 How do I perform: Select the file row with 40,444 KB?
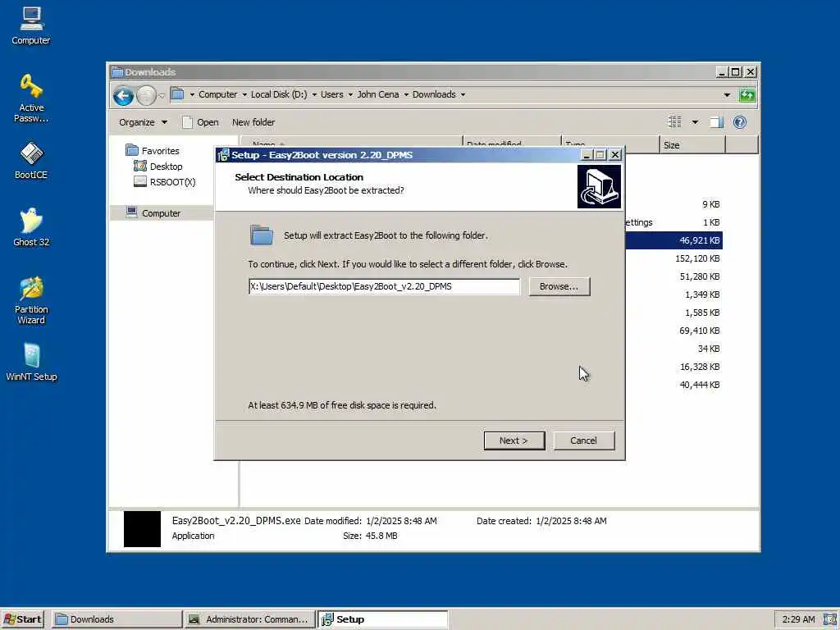click(674, 386)
